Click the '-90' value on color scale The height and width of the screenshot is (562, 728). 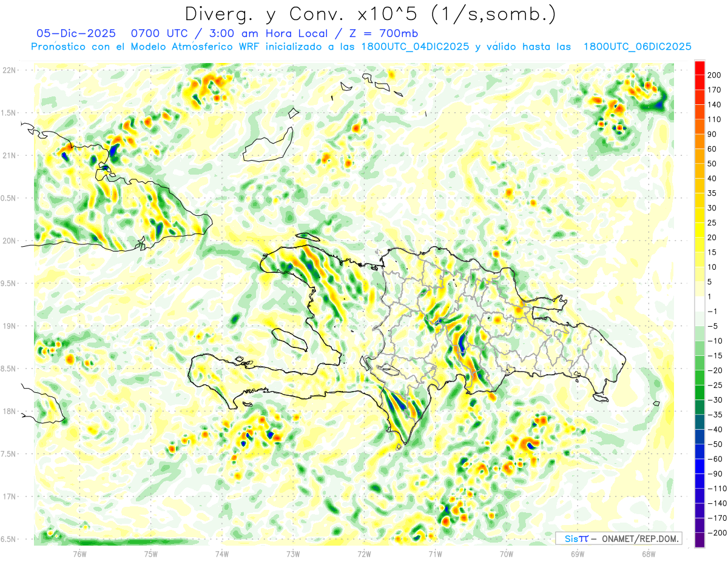716,473
